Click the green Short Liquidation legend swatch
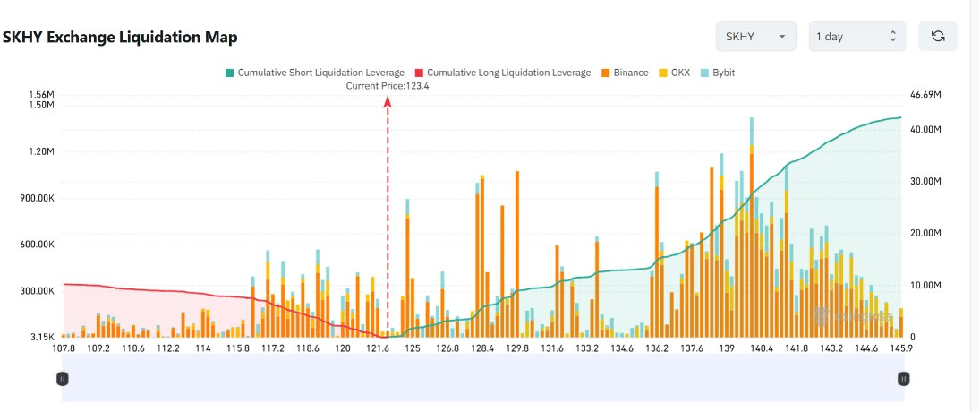Image resolution: width=980 pixels, height=412 pixels. click(x=229, y=73)
